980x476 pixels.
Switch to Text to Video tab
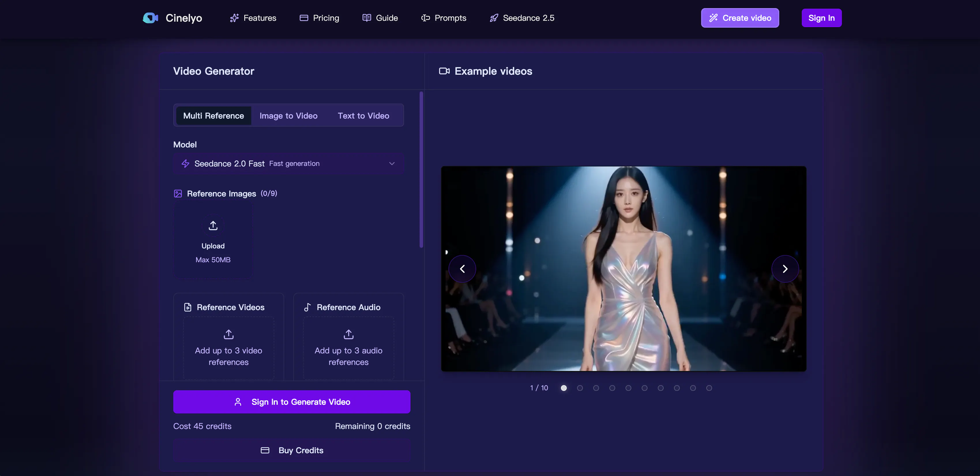pyautogui.click(x=363, y=116)
